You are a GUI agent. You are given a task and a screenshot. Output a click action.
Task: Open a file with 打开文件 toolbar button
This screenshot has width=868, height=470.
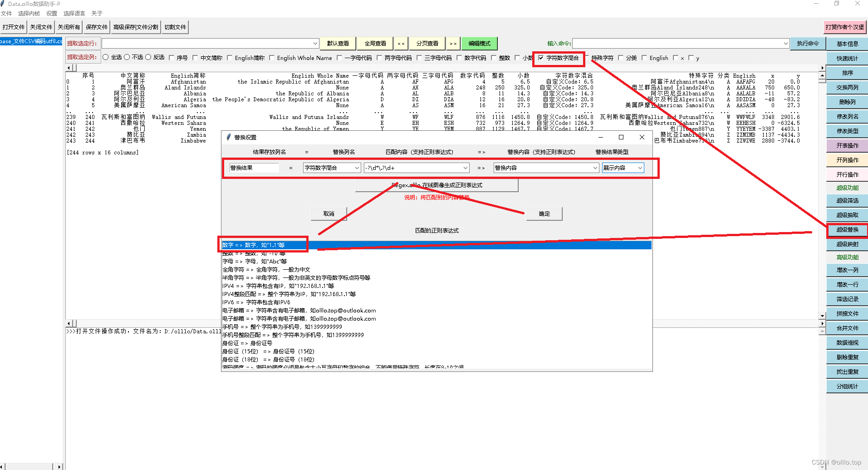click(x=13, y=27)
